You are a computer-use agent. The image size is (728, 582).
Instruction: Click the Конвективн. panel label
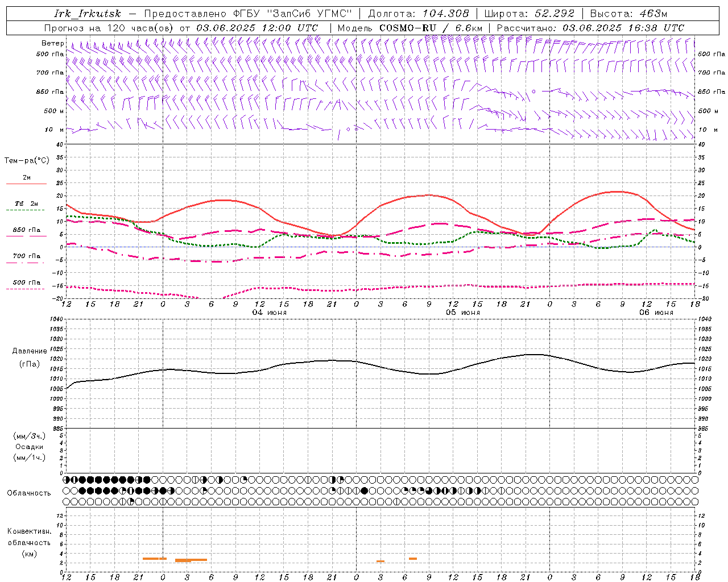(x=30, y=531)
